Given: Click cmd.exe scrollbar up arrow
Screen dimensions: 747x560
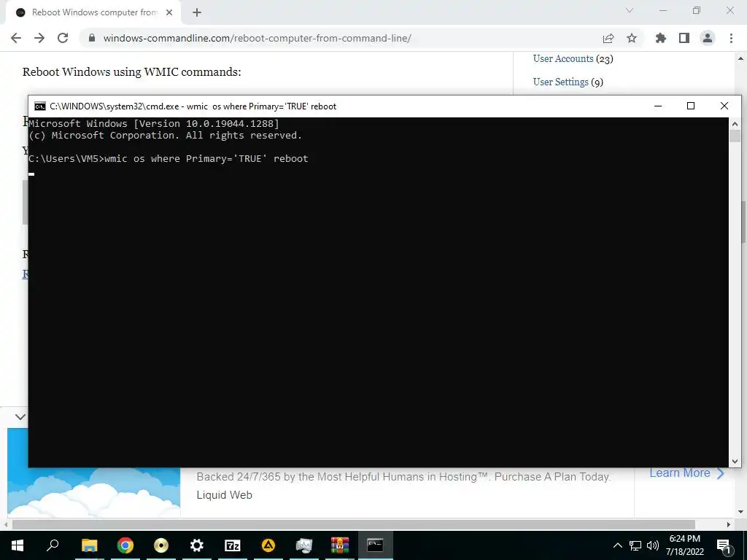Looking at the screenshot, I should (x=735, y=123).
